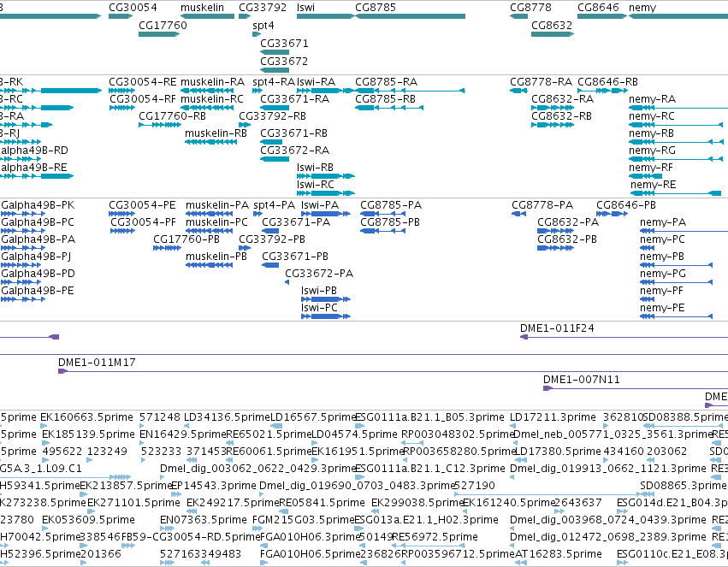The height and width of the screenshot is (567, 728).
Task: Open the CG8632-RB transcript label
Action: [561, 116]
